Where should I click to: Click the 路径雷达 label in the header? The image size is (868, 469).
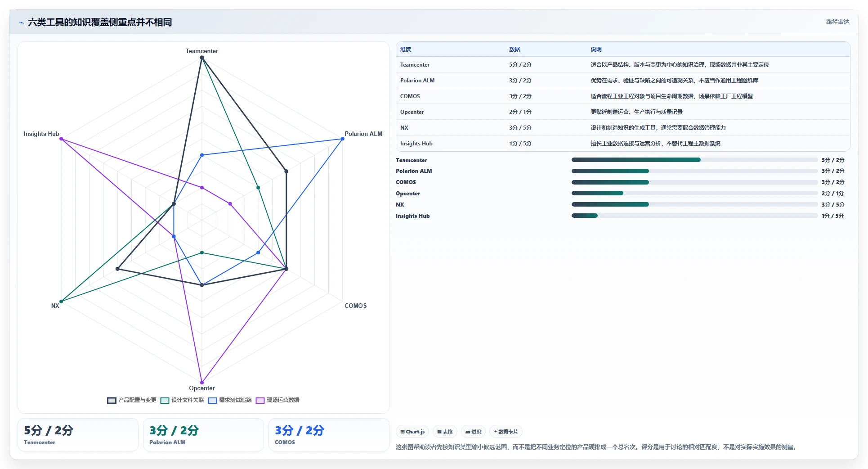[x=837, y=22]
